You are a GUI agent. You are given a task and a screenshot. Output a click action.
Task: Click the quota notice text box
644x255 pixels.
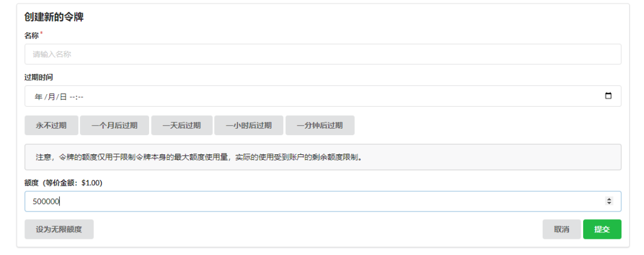(322, 157)
